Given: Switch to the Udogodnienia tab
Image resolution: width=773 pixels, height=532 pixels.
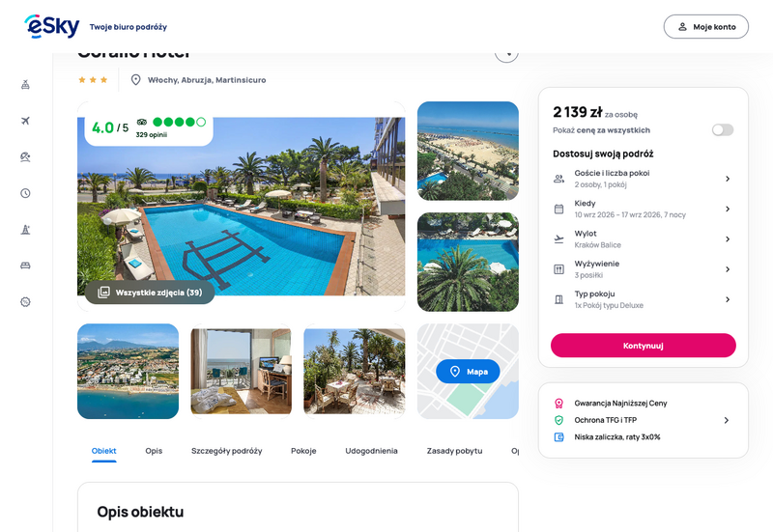Looking at the screenshot, I should pos(371,451).
